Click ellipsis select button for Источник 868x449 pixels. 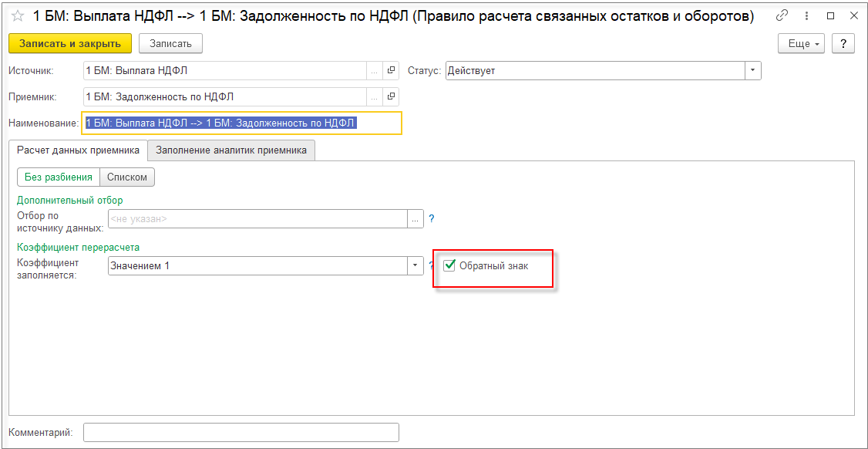pos(375,71)
